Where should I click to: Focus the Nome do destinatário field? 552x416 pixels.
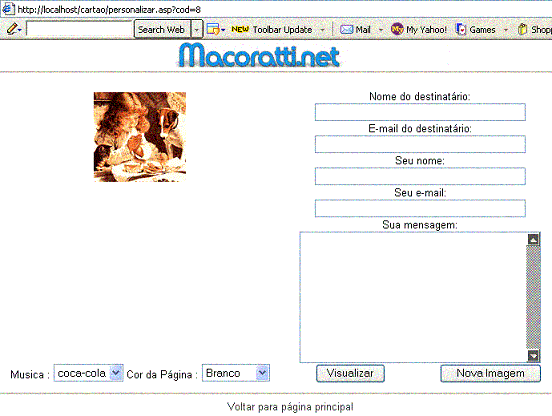click(420, 112)
